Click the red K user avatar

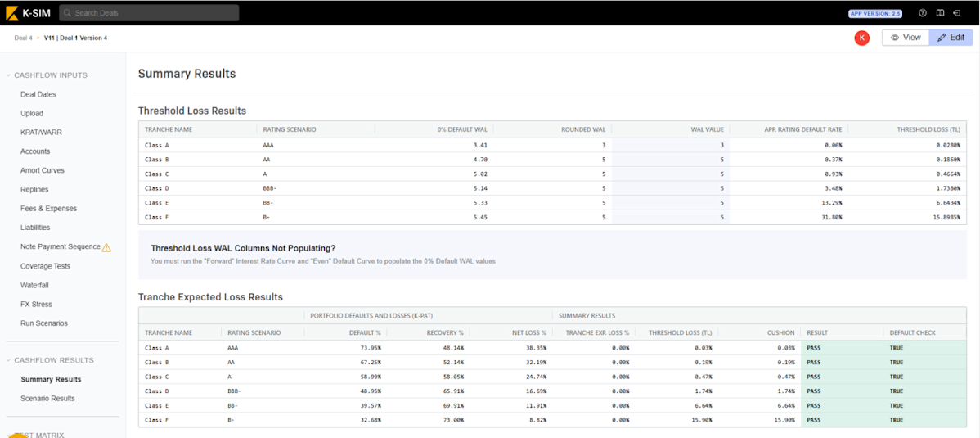coord(862,38)
